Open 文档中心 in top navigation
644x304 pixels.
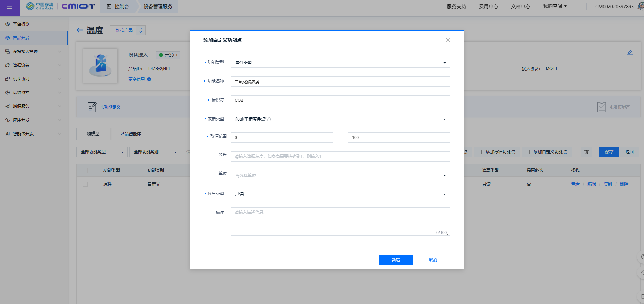click(521, 7)
